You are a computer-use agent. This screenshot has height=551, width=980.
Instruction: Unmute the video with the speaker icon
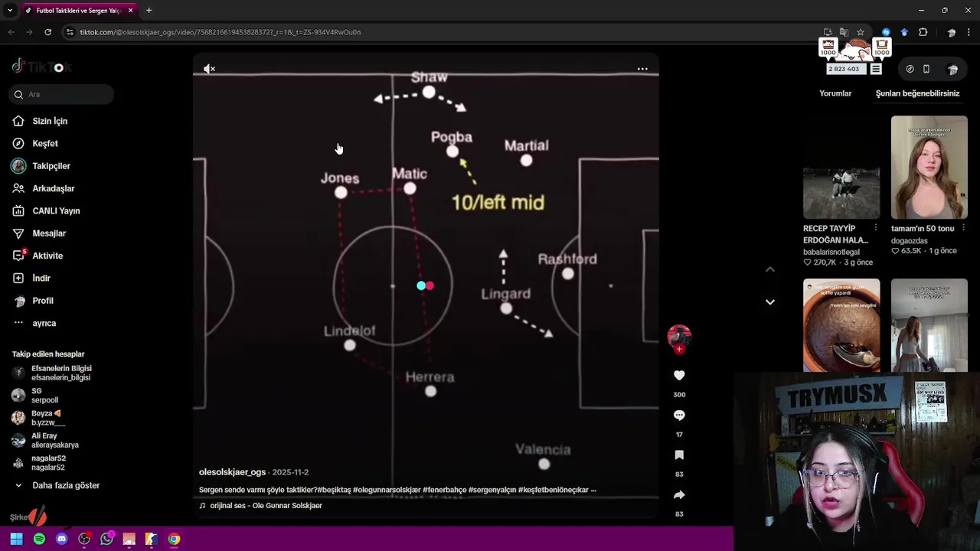tap(209, 69)
